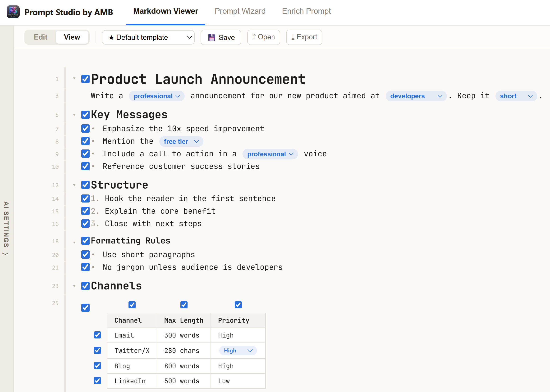550x392 pixels.
Task: Click the LinkedIn channel cell
Action: click(x=132, y=381)
